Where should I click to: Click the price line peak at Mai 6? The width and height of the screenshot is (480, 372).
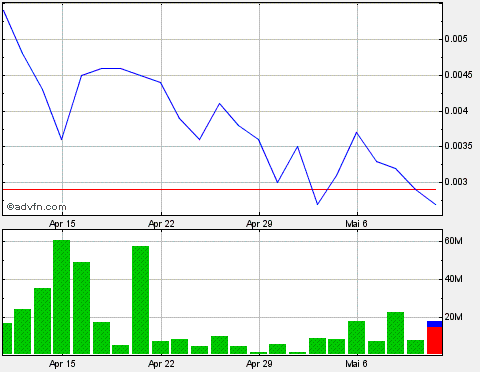(x=357, y=133)
